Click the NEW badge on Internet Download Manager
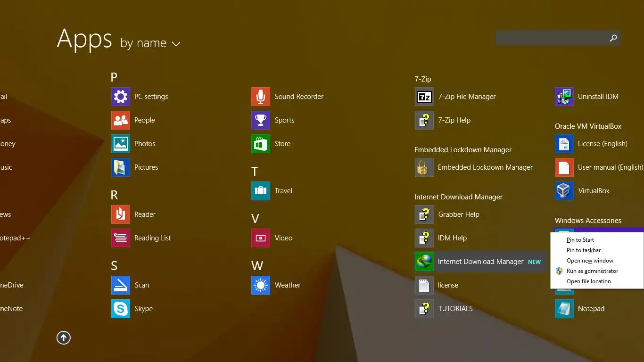This screenshot has width=644, height=362. pos(534,262)
